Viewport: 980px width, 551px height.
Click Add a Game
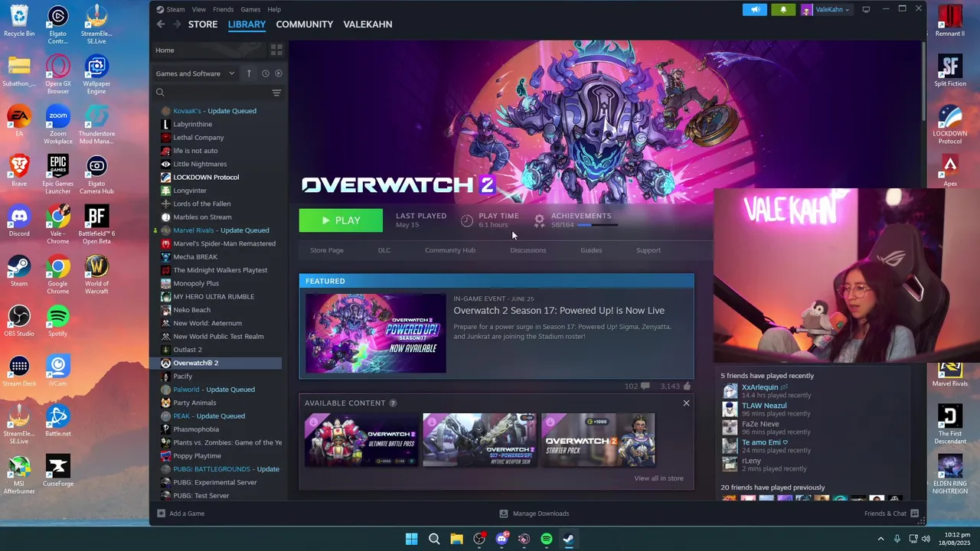181,514
